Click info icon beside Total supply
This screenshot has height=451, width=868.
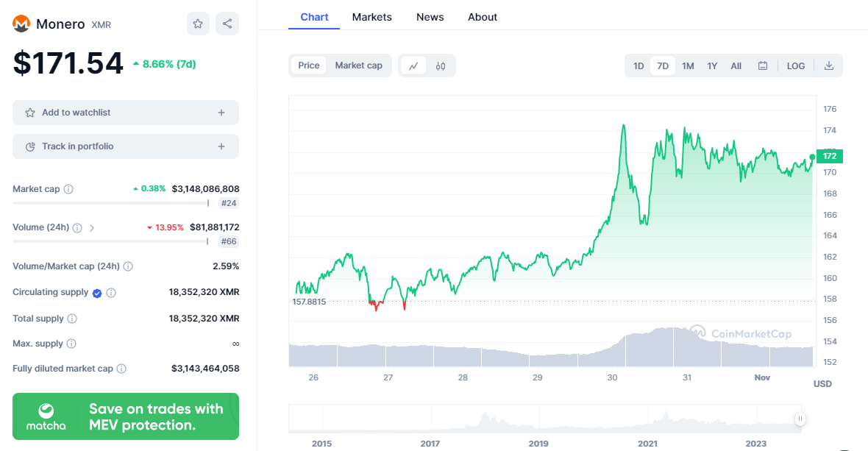pyautogui.click(x=72, y=319)
